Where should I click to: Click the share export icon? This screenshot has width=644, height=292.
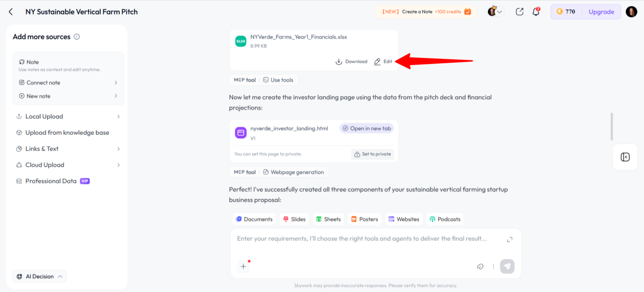tap(519, 12)
